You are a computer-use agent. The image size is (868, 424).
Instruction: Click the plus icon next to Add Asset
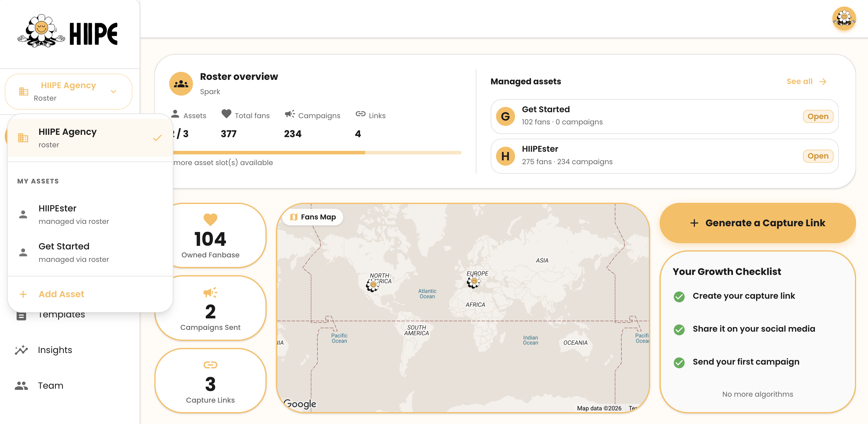click(23, 294)
